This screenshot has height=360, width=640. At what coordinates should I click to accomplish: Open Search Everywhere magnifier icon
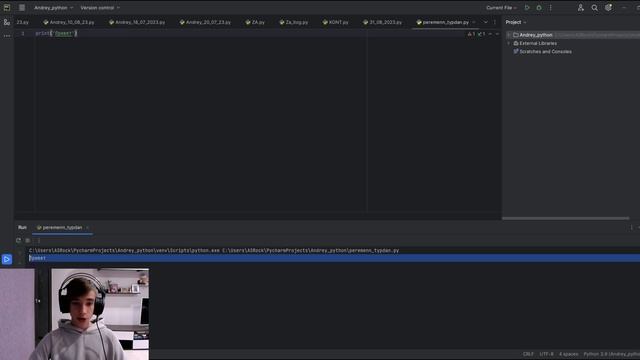(595, 8)
